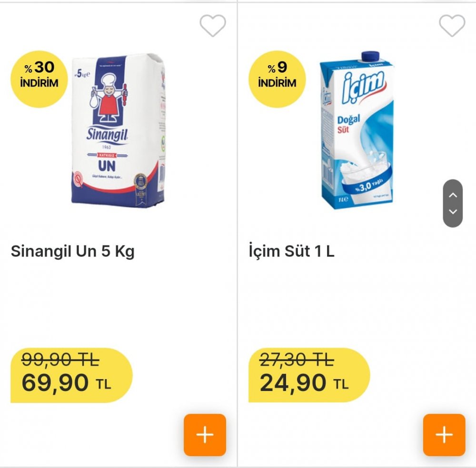Tap the %30 İNDİRİM discount badge
The image size is (476, 468).
[x=39, y=79]
